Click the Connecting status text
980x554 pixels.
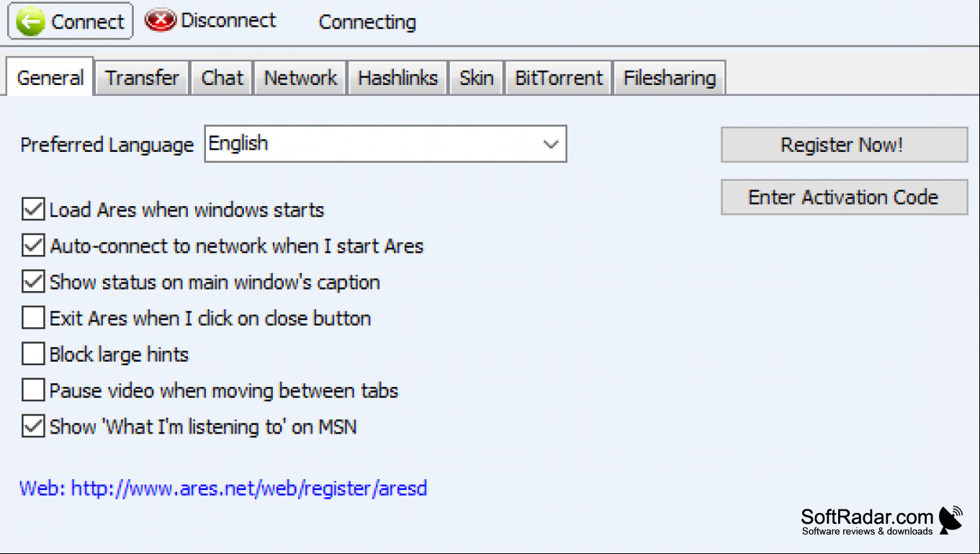tap(367, 22)
